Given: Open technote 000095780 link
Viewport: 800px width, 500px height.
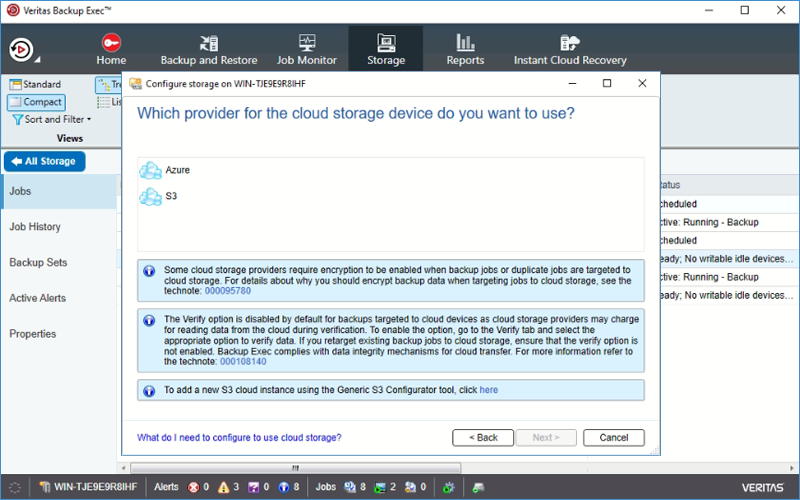Looking at the screenshot, I should tap(228, 291).
